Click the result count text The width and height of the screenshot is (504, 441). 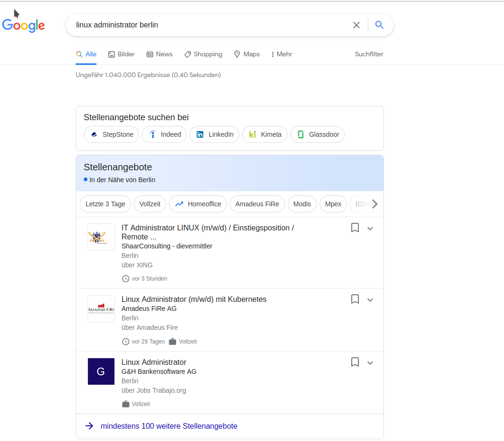148,75
